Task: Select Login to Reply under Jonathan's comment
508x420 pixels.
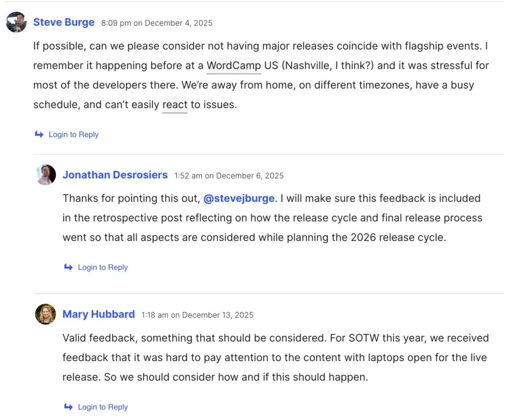Action: (103, 267)
